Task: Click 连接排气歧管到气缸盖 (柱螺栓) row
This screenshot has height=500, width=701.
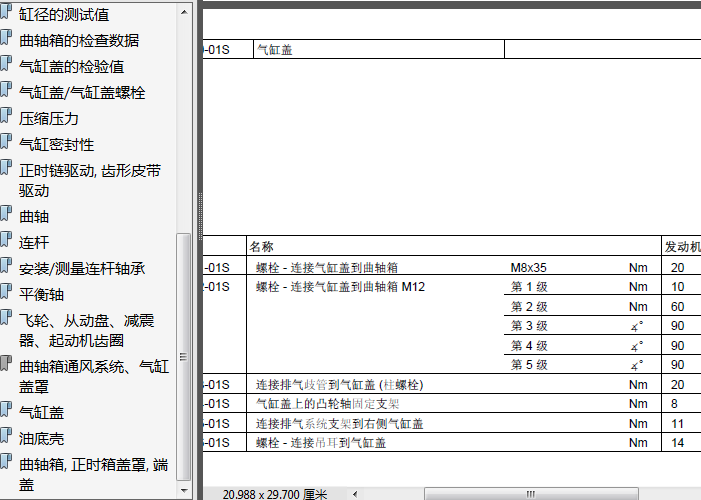Action: point(339,385)
